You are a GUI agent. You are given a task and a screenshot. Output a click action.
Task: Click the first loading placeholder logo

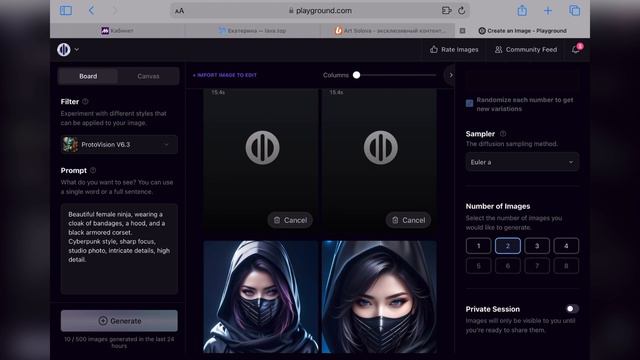[x=262, y=148]
